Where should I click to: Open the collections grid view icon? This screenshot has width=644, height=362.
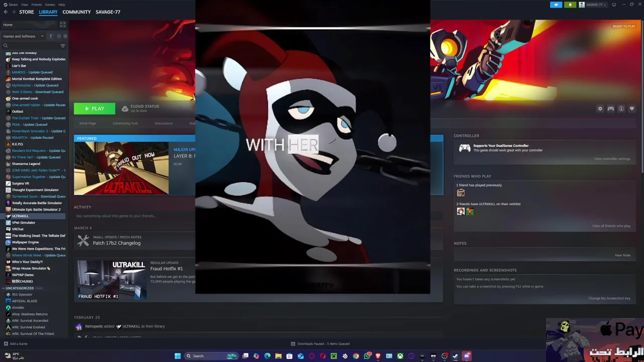click(63, 25)
